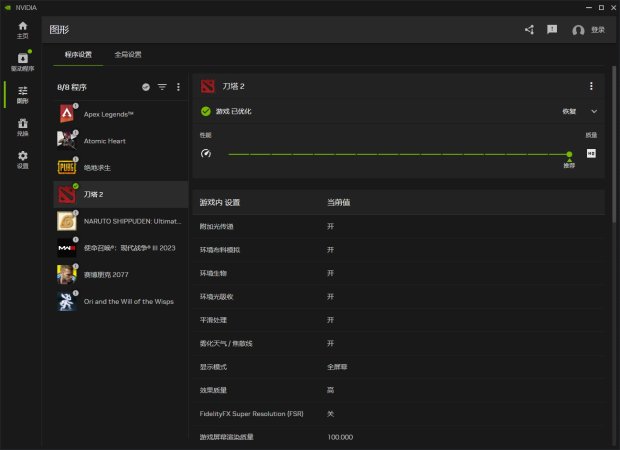This screenshot has height=450, width=620.
Task: Open the feedback message icon
Action: pos(552,30)
